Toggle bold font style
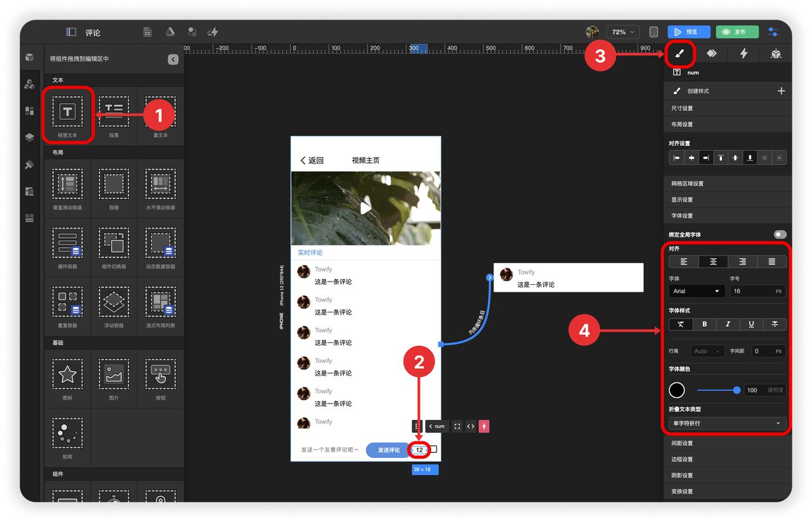 [704, 324]
